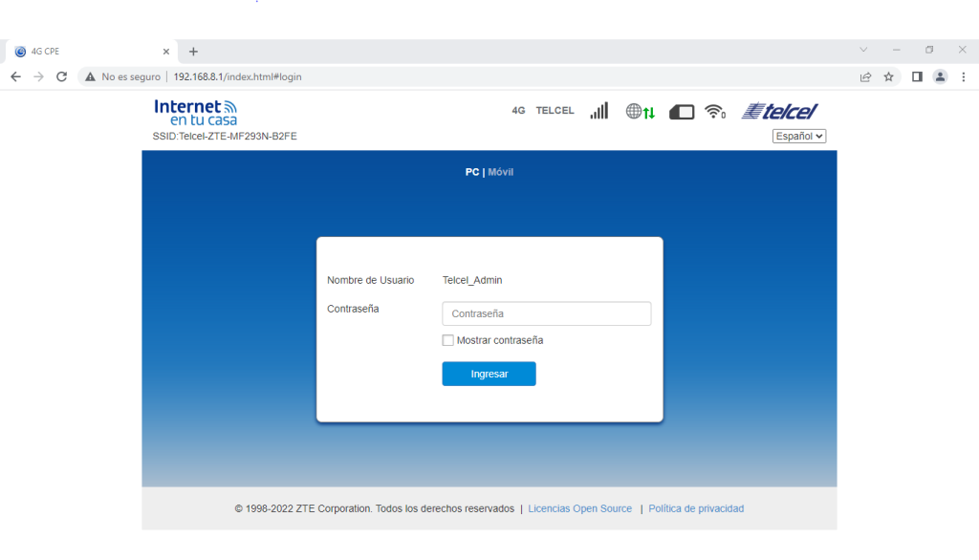Click the 4G network type label
Image resolution: width=979 pixels, height=560 pixels.
pyautogui.click(x=518, y=111)
